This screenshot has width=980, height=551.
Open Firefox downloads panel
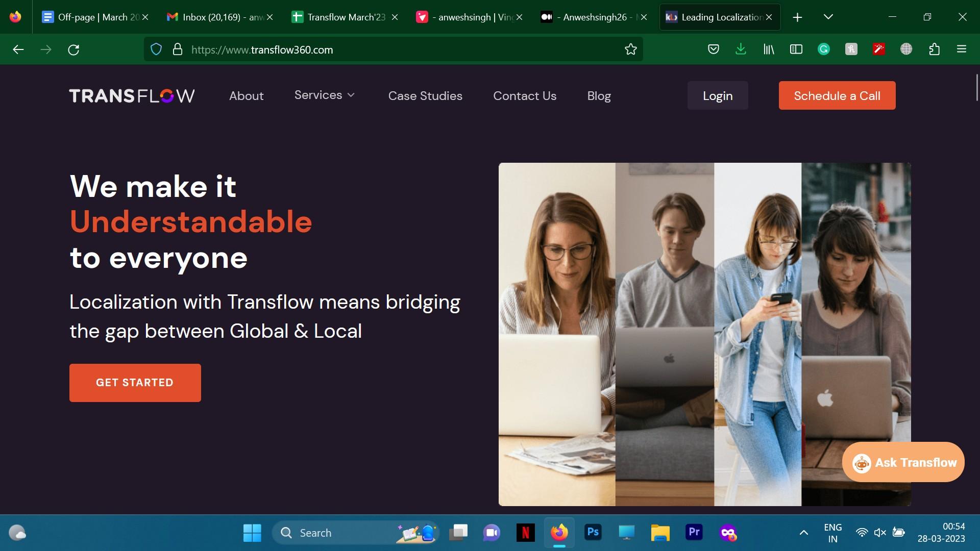(741, 49)
